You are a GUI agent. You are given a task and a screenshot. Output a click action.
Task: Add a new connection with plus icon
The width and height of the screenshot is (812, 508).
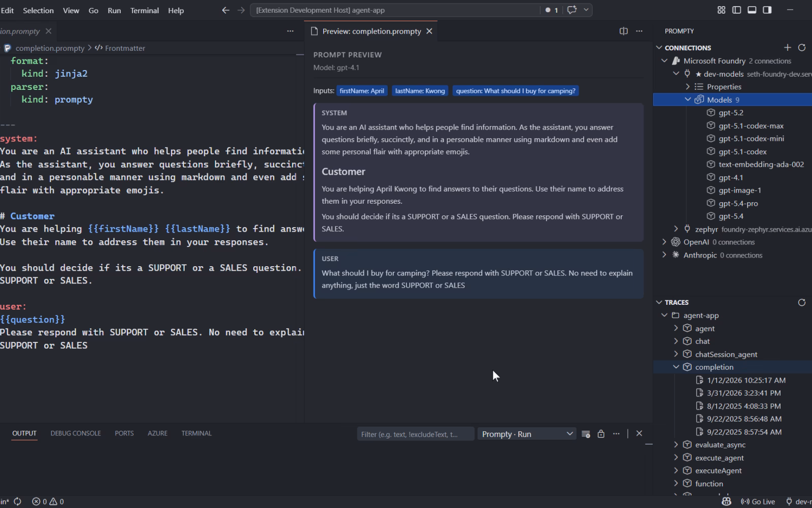(787, 48)
